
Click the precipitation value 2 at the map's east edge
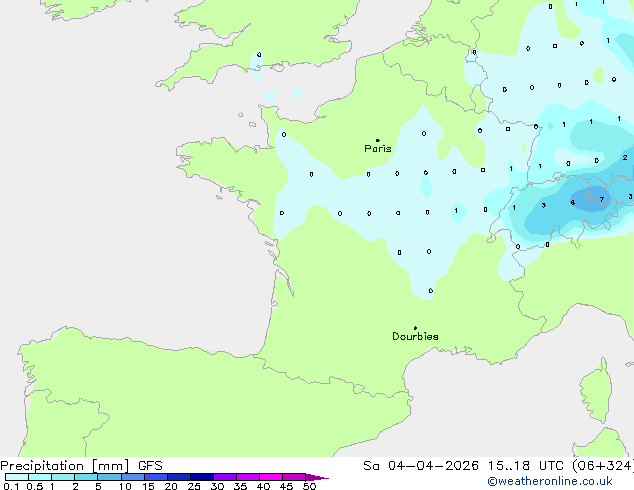[625, 157]
